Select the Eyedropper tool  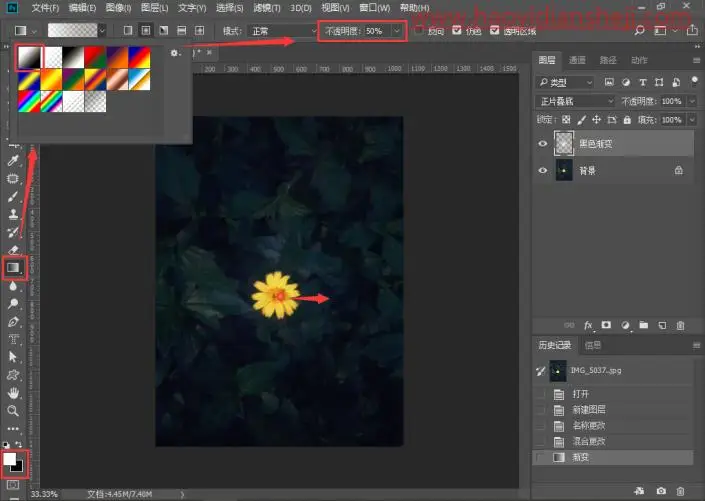(x=13, y=161)
